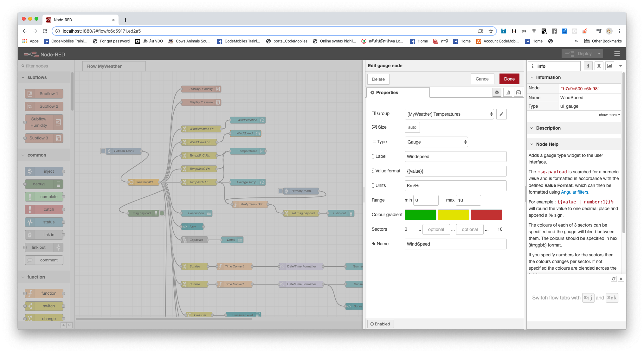644x353 pixels.
Task: Focus the Label field containing Windspeed
Action: pyautogui.click(x=455, y=157)
